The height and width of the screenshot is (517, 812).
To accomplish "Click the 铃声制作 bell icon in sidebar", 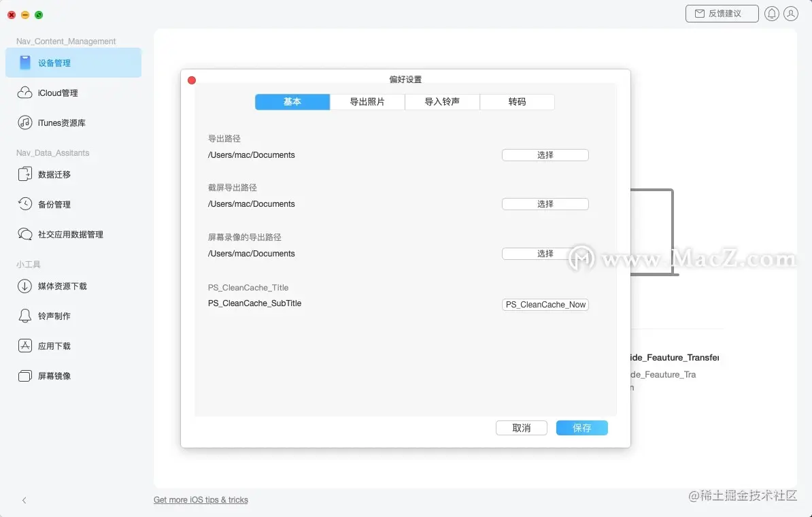I will click(25, 316).
